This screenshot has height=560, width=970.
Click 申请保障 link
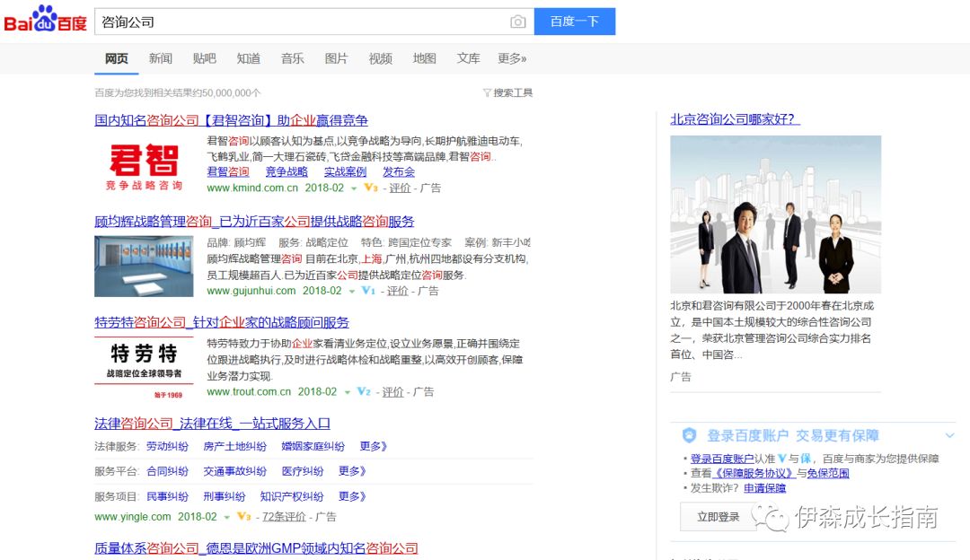[x=764, y=487]
